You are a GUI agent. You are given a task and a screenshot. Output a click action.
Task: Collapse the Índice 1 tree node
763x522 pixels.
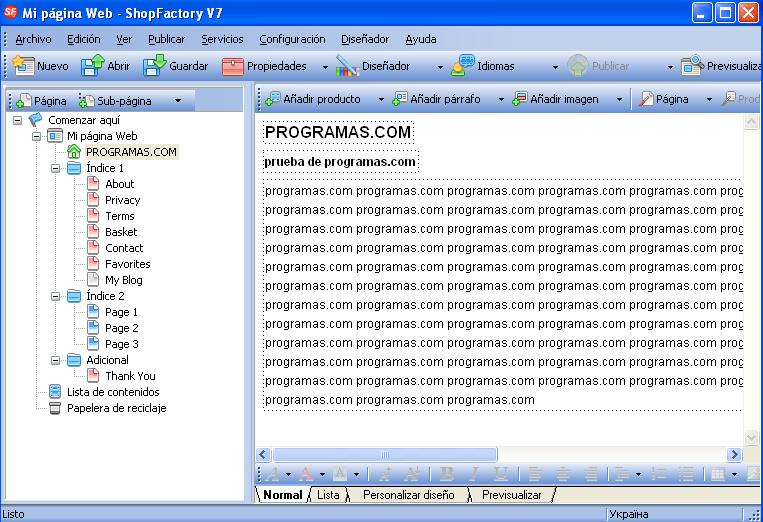55,168
